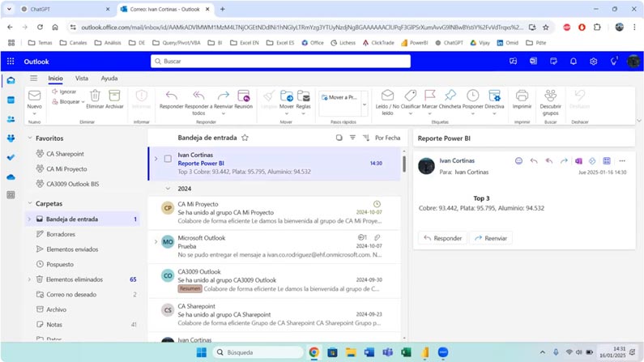Click the Archivar icon in ribbon
644x362 pixels.
tap(115, 96)
